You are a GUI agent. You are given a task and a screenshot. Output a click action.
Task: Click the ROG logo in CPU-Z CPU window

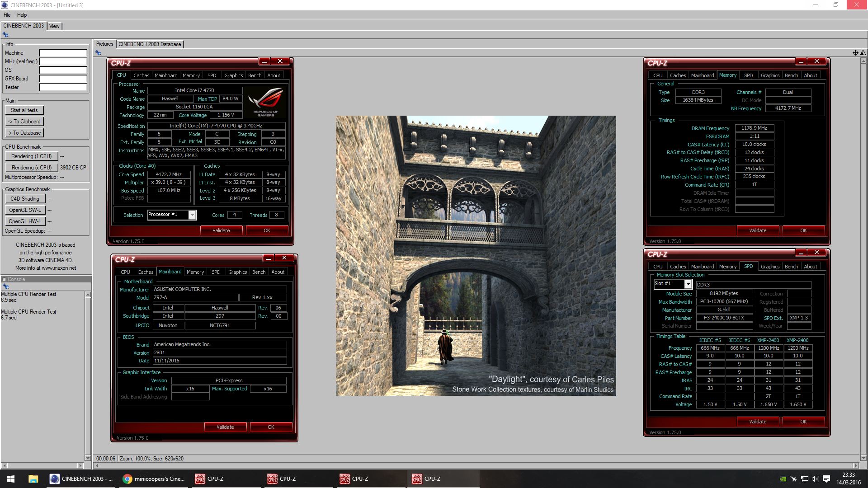pos(266,102)
